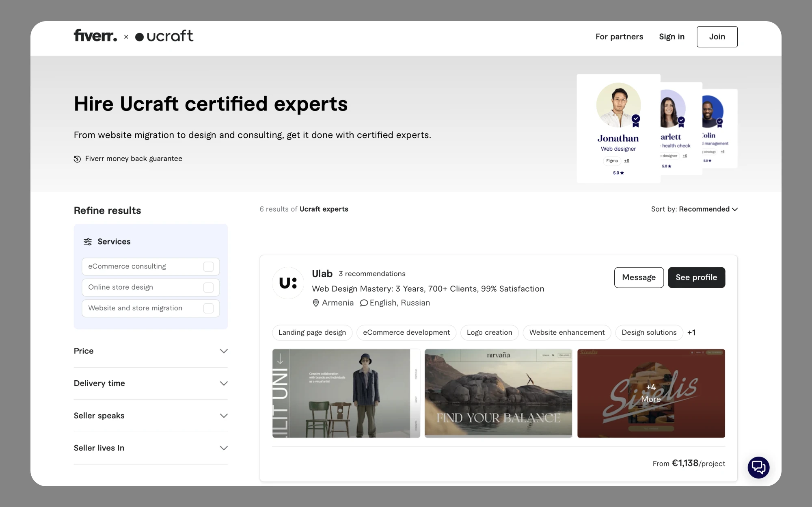Open the live chat bubble icon
The image size is (812, 507).
coord(758,467)
